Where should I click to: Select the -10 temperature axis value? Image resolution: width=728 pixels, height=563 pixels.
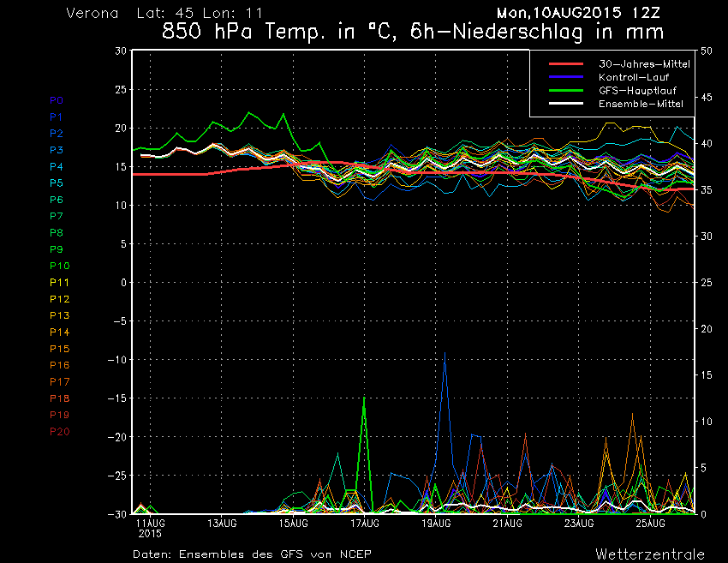pyautogui.click(x=117, y=360)
